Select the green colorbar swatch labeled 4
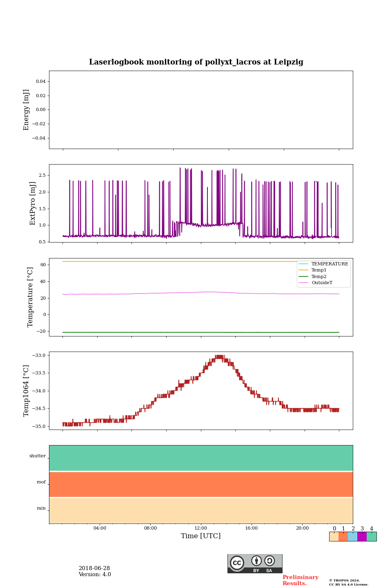Viewport: 392px width, 588px height. pyautogui.click(x=372, y=537)
